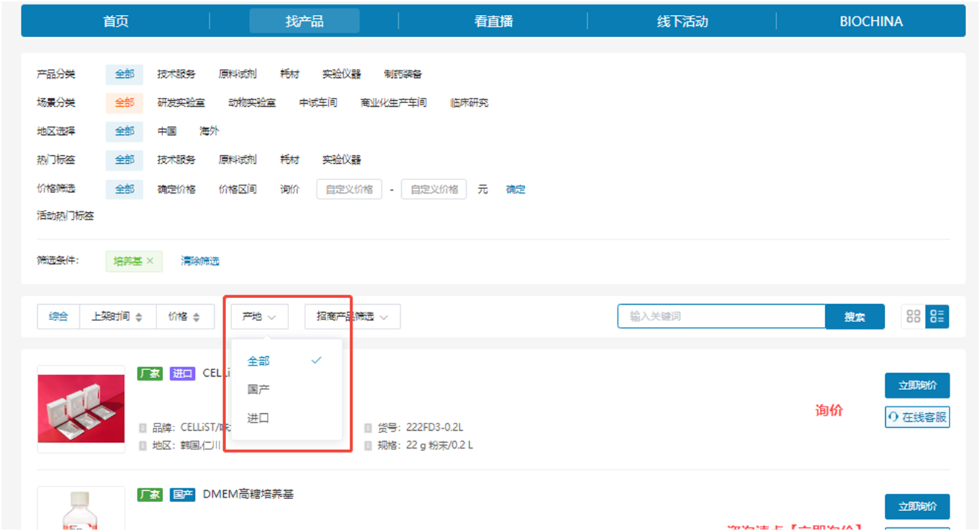
Task: Collapse the 产地 dropdown
Action: pyautogui.click(x=259, y=317)
